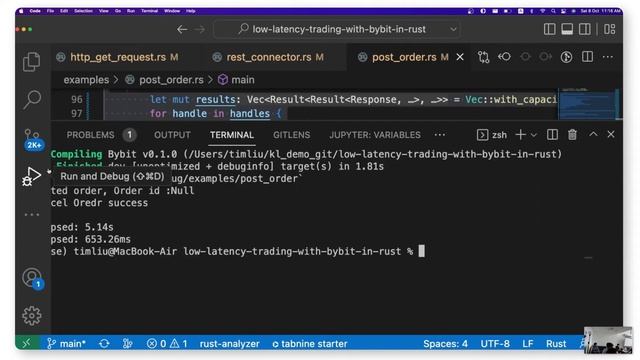Open the GITLENS panel tab

pyautogui.click(x=291, y=135)
